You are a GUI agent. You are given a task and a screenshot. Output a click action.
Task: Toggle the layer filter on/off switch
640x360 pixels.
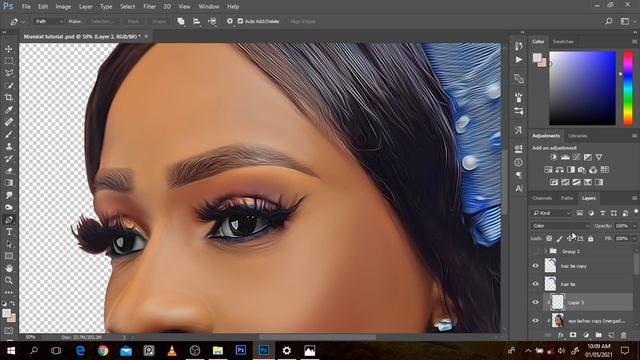tap(636, 211)
